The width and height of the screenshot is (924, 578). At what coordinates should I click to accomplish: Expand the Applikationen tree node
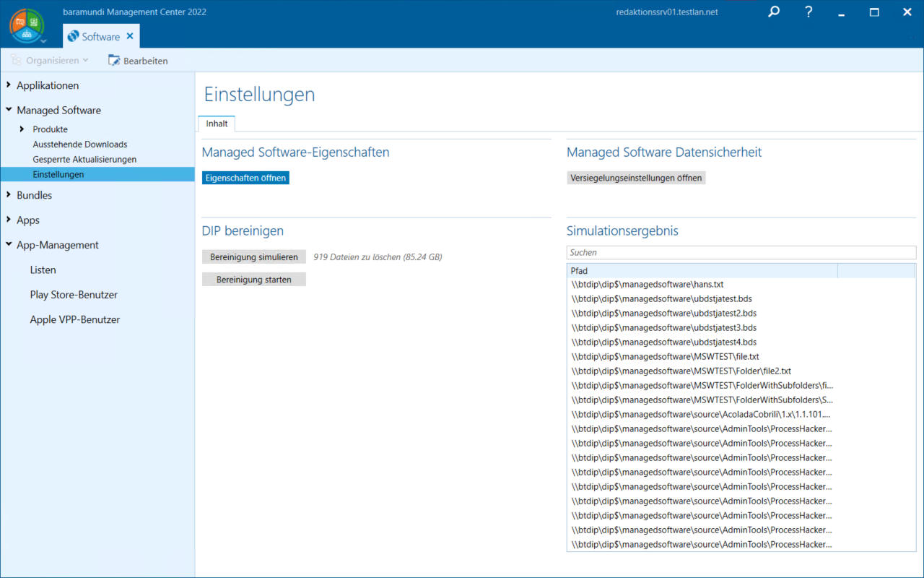coord(9,85)
